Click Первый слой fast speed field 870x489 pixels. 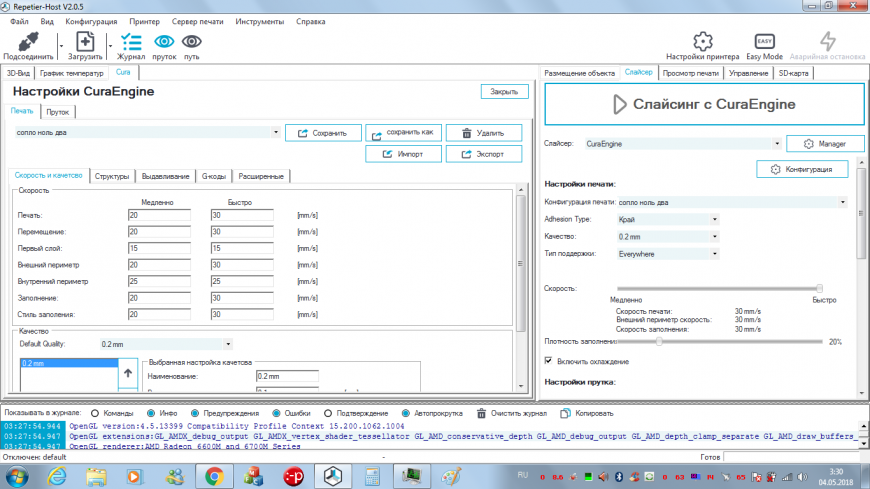click(x=242, y=249)
